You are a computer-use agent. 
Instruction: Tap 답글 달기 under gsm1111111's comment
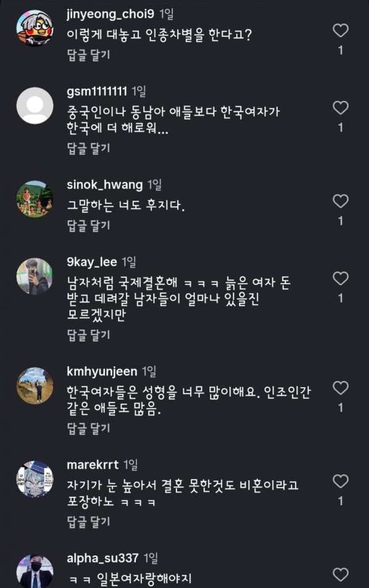(89, 148)
